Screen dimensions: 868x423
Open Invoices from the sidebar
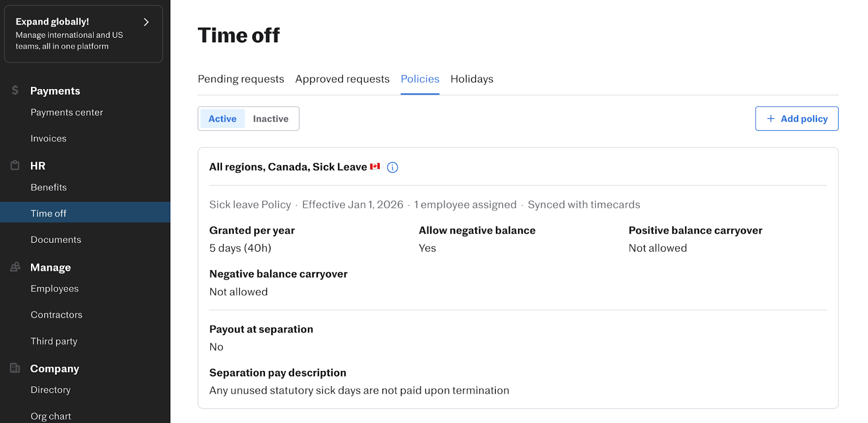(48, 139)
